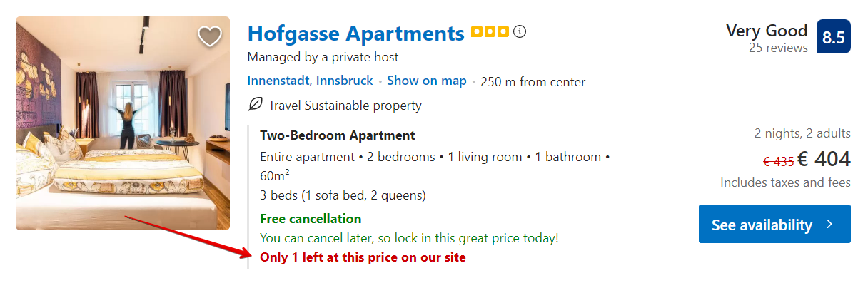Image resolution: width=868 pixels, height=283 pixels.
Task: Click the Free cancellation label
Action: pos(311,219)
